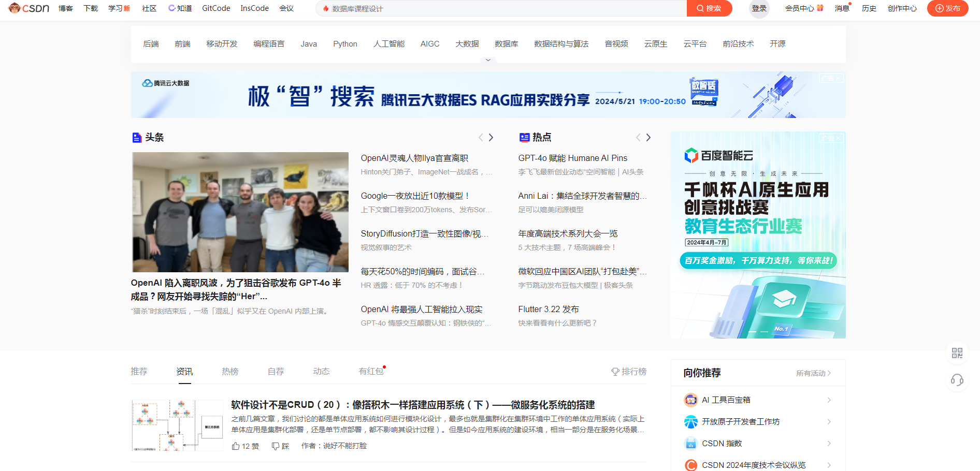Switch to 推荐 feed tab

[x=139, y=371]
